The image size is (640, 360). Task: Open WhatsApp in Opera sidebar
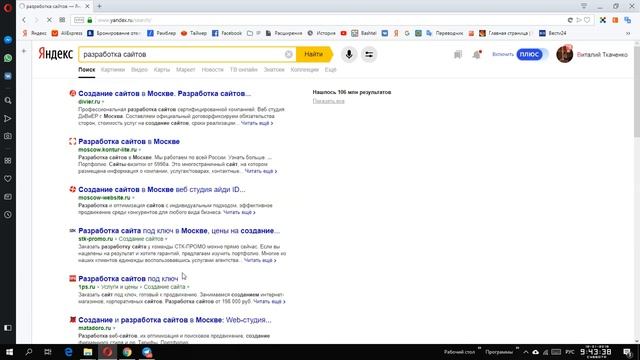8,58
